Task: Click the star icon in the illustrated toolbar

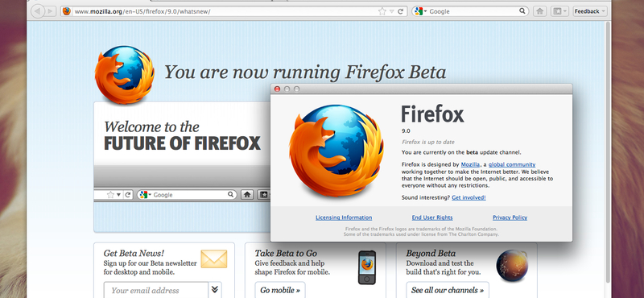Action: 110,195
